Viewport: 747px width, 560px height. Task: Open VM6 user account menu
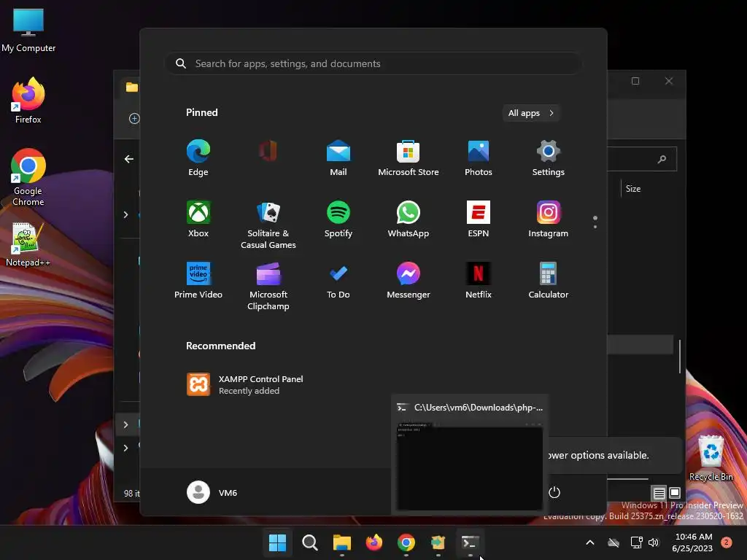(212, 492)
